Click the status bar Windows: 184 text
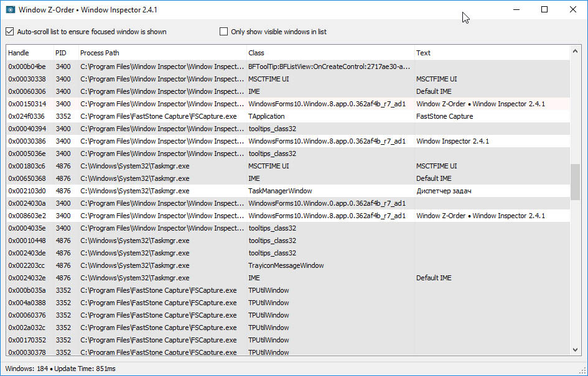 click(27, 369)
